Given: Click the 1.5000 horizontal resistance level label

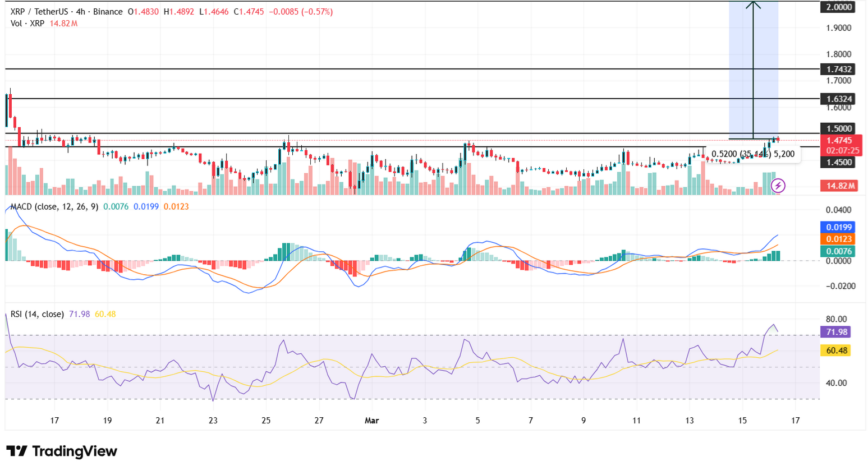Looking at the screenshot, I should click(841, 128).
